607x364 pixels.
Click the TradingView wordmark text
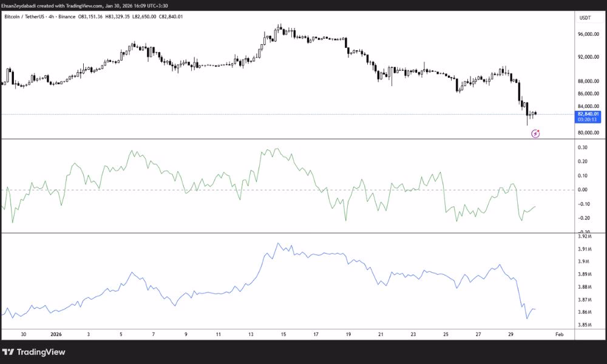[x=41, y=352]
